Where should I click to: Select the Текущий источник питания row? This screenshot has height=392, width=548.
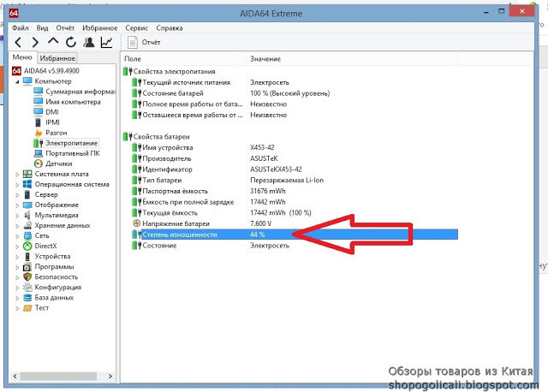(295, 82)
